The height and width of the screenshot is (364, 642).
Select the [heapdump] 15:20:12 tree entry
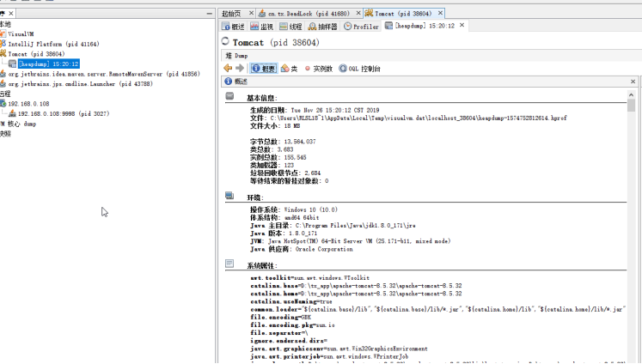click(48, 64)
